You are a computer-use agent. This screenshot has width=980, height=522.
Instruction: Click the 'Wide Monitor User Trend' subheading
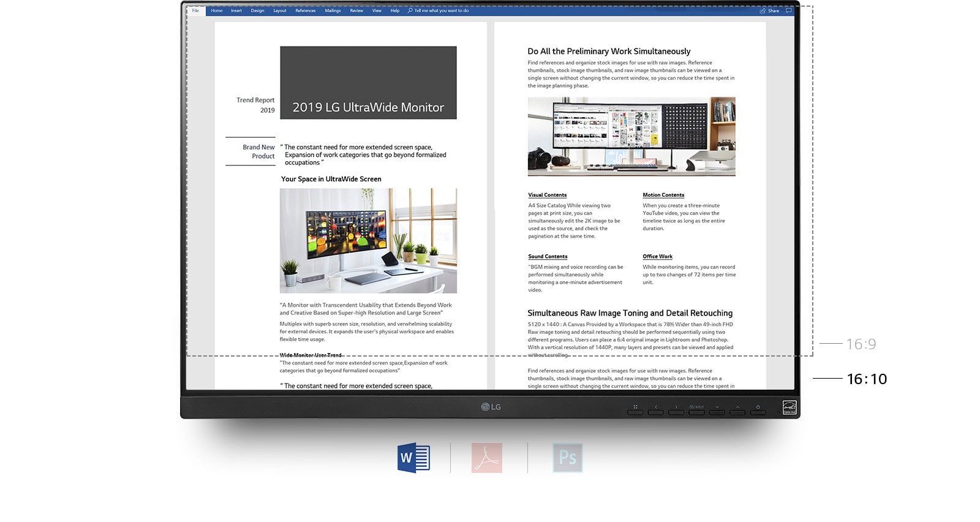(311, 355)
